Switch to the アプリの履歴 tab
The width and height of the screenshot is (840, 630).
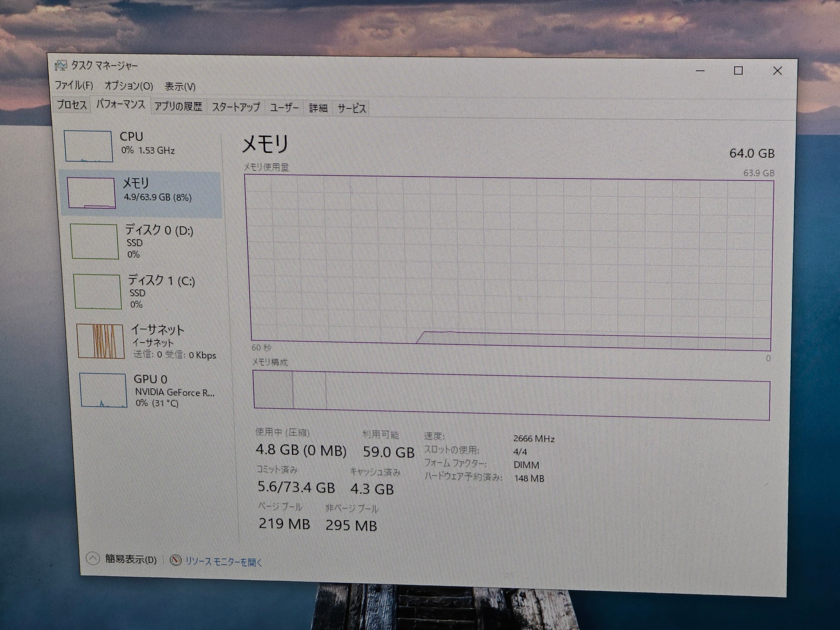178,106
